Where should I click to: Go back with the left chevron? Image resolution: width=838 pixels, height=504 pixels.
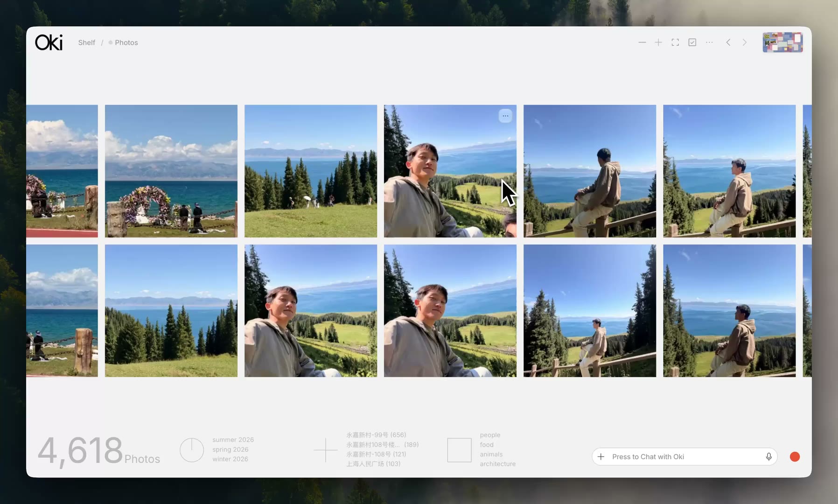(x=728, y=42)
